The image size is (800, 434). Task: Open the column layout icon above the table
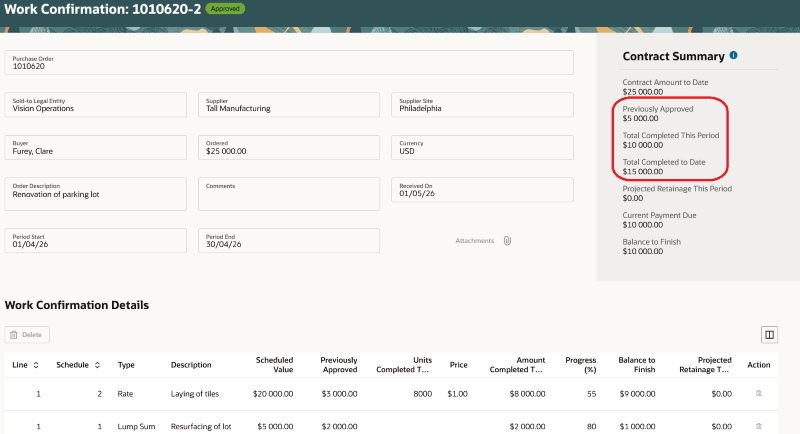pyautogui.click(x=769, y=335)
